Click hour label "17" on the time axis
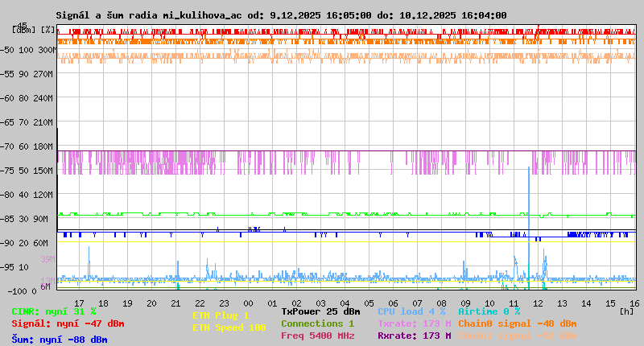 tap(79, 303)
